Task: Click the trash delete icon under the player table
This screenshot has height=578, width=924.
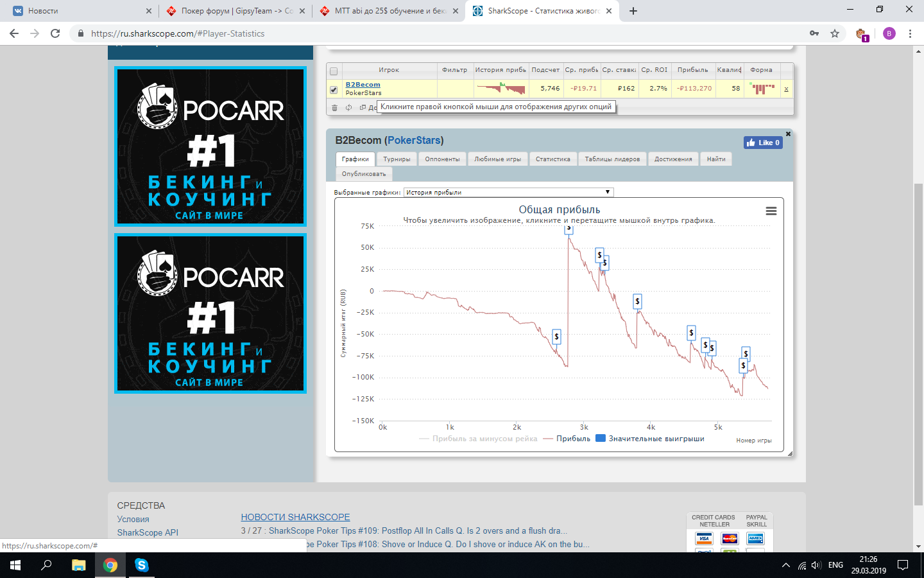Action: [x=334, y=108]
